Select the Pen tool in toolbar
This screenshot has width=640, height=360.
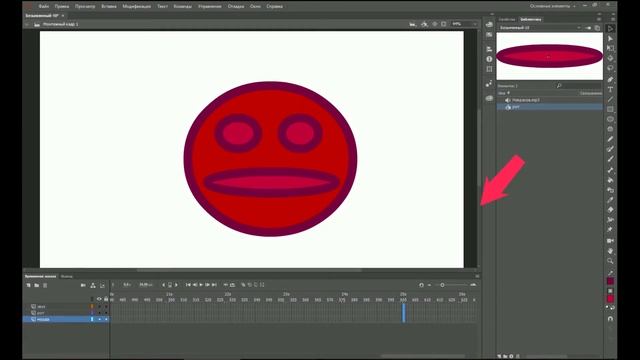coord(610,79)
